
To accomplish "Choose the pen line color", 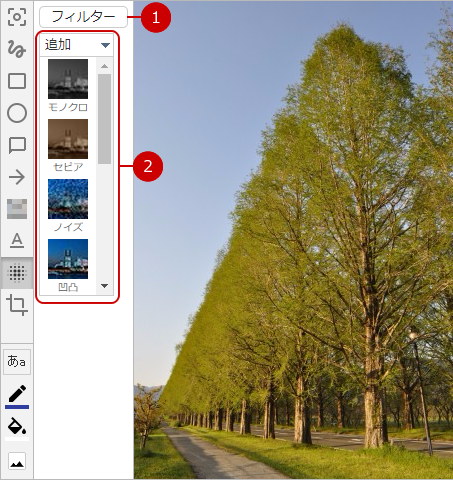I will [x=17, y=397].
